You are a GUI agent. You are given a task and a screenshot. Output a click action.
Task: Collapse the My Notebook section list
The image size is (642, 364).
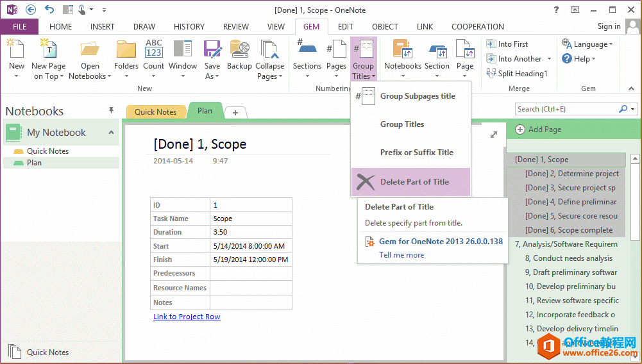(111, 133)
